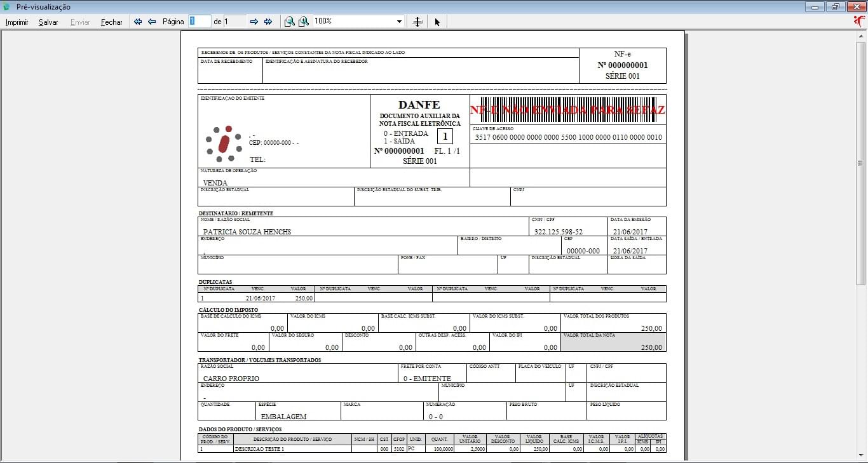Open the 100% zoom dropdown
868x463 pixels.
pyautogui.click(x=400, y=22)
